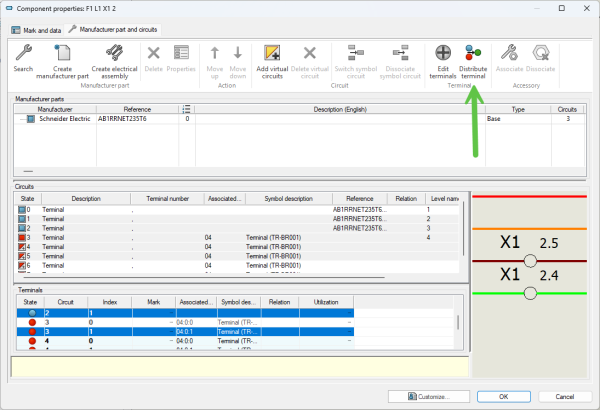Click Add virtual circuits icon
600x410 pixels.
point(271,53)
